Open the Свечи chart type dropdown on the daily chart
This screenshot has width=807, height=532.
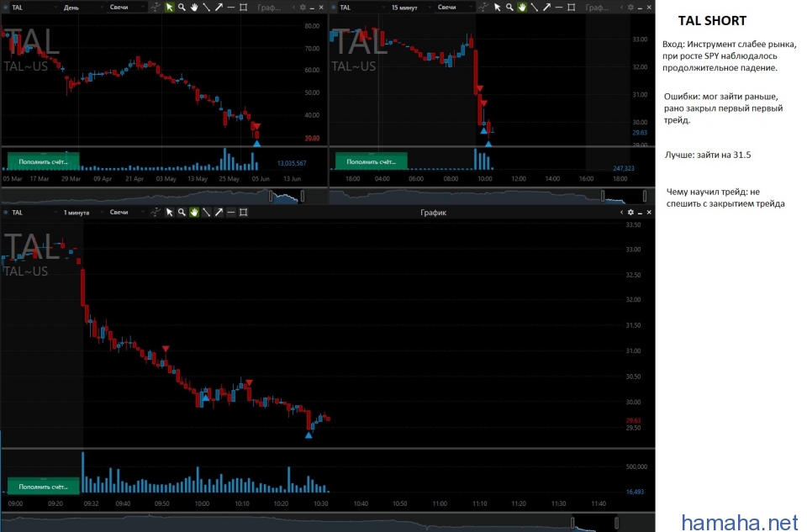click(127, 8)
